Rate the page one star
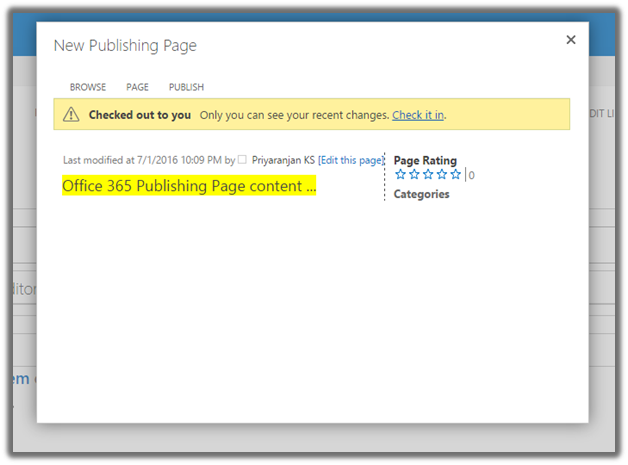Screen dimensions: 628x465 tap(400, 174)
